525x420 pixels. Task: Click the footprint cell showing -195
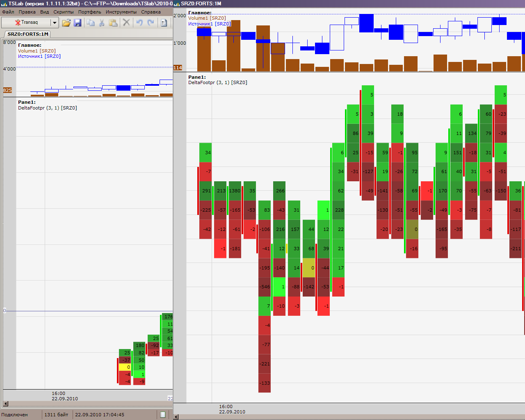(265, 268)
